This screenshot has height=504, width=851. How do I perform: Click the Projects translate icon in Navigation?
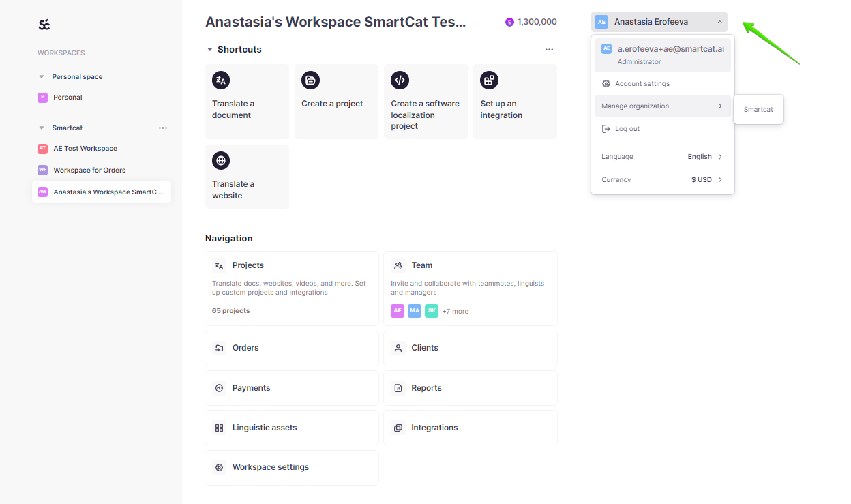220,266
